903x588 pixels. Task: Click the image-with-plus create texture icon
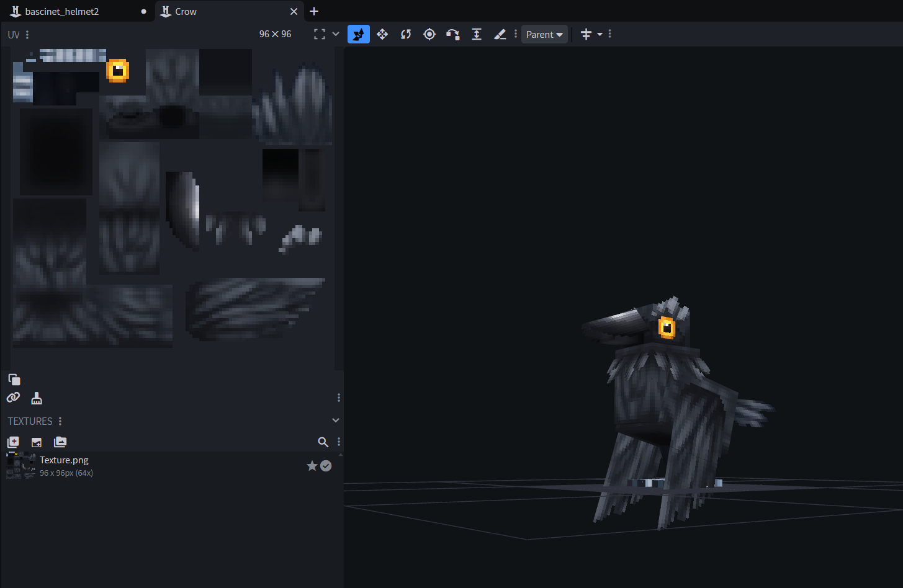[x=37, y=442]
